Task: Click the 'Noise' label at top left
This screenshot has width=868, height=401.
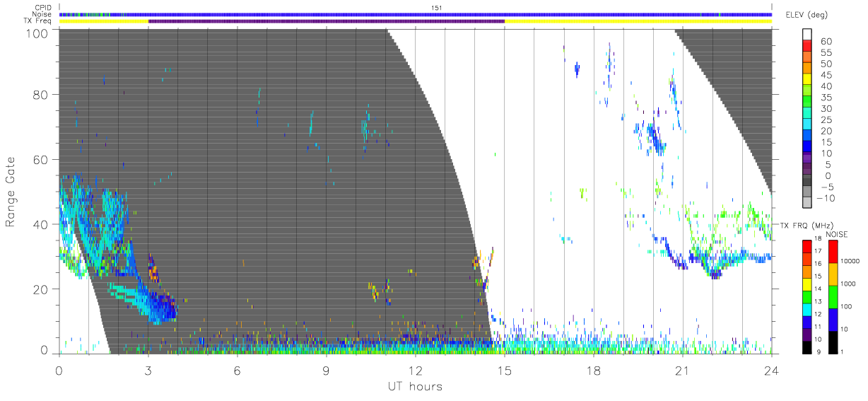Action: click(x=41, y=14)
